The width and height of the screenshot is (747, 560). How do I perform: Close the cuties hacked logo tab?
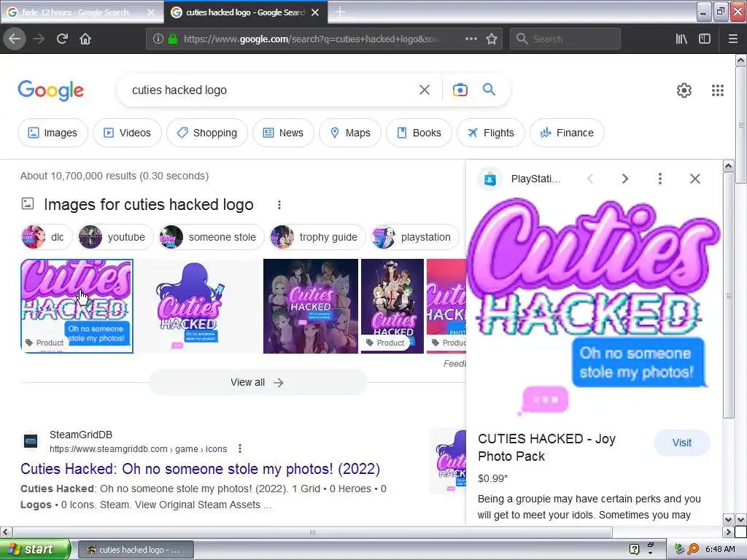pyautogui.click(x=315, y=12)
